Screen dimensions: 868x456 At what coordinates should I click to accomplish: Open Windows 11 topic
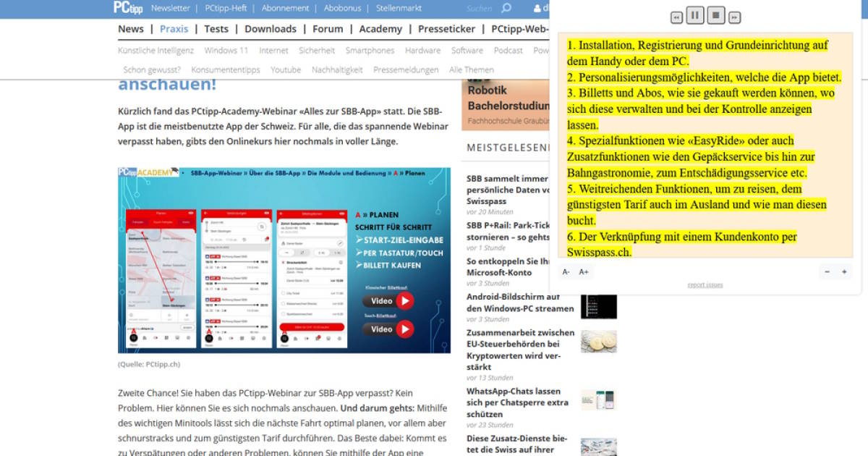click(x=226, y=51)
